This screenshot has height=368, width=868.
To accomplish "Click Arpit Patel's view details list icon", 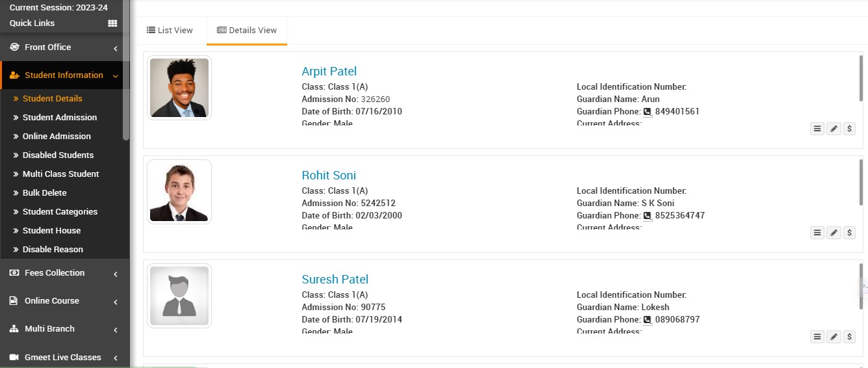I will point(817,129).
